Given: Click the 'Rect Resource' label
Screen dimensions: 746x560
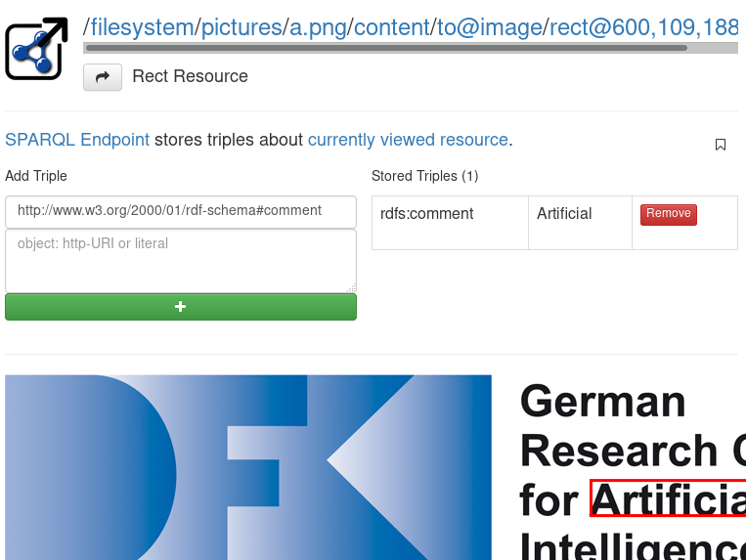Looking at the screenshot, I should (x=190, y=76).
